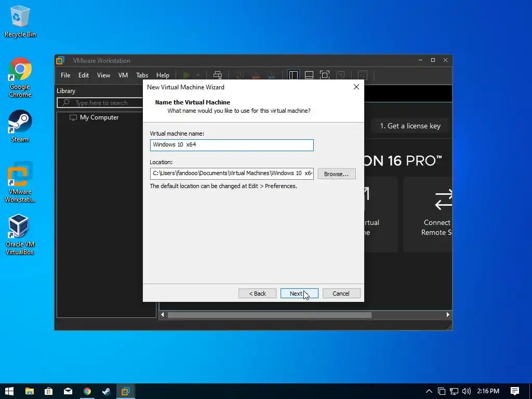
Task: Minimize the VMware Workstation window
Action: [420, 60]
